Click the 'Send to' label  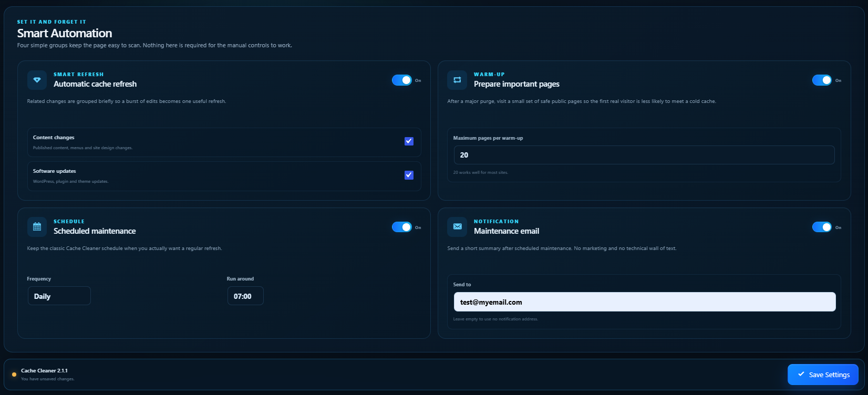pyautogui.click(x=462, y=285)
